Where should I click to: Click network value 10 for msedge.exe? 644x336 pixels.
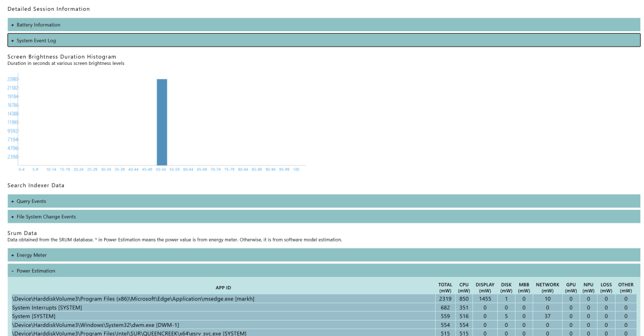click(547, 298)
